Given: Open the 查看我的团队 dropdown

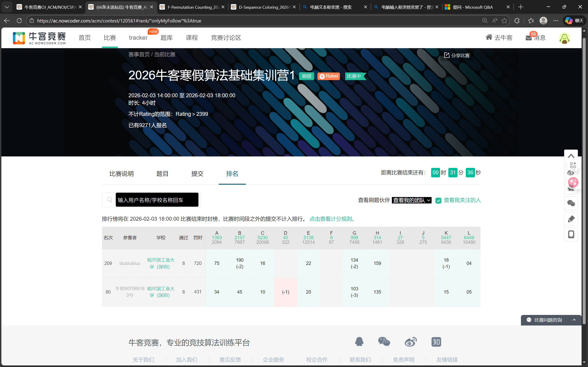Looking at the screenshot, I should coord(411,200).
